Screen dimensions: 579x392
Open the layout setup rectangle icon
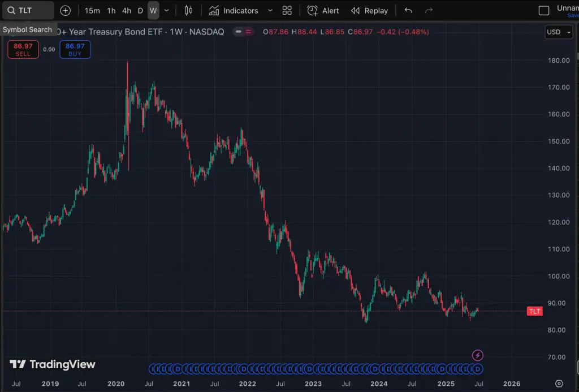(x=544, y=11)
